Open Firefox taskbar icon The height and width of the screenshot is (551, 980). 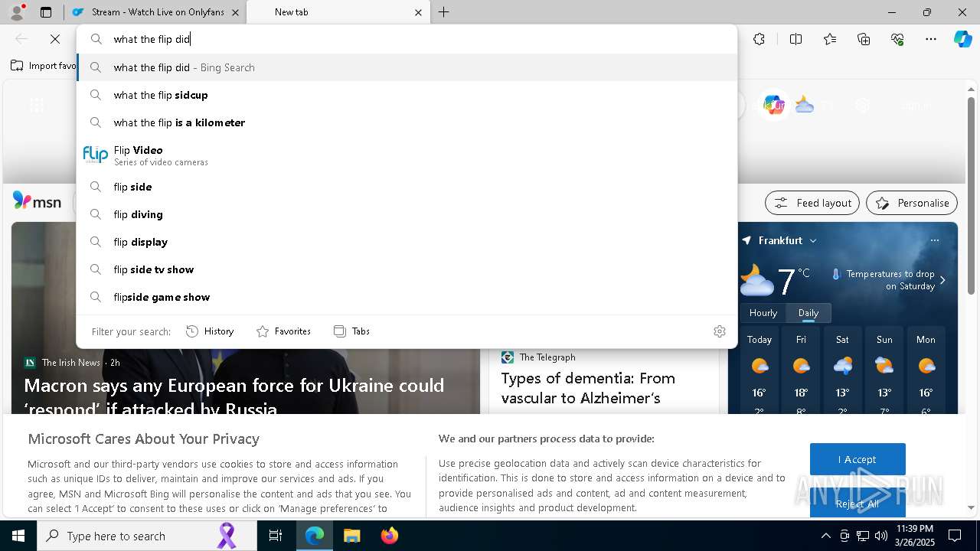click(389, 536)
